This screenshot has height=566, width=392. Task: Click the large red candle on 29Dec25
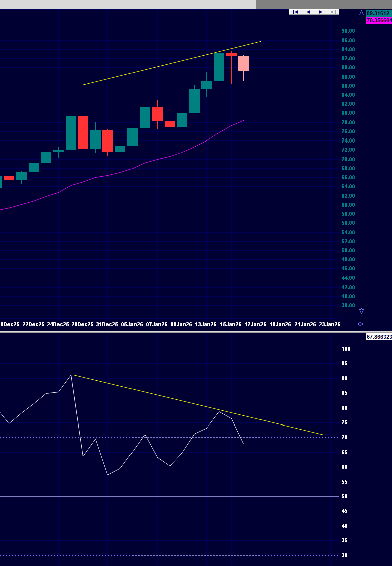(83, 132)
